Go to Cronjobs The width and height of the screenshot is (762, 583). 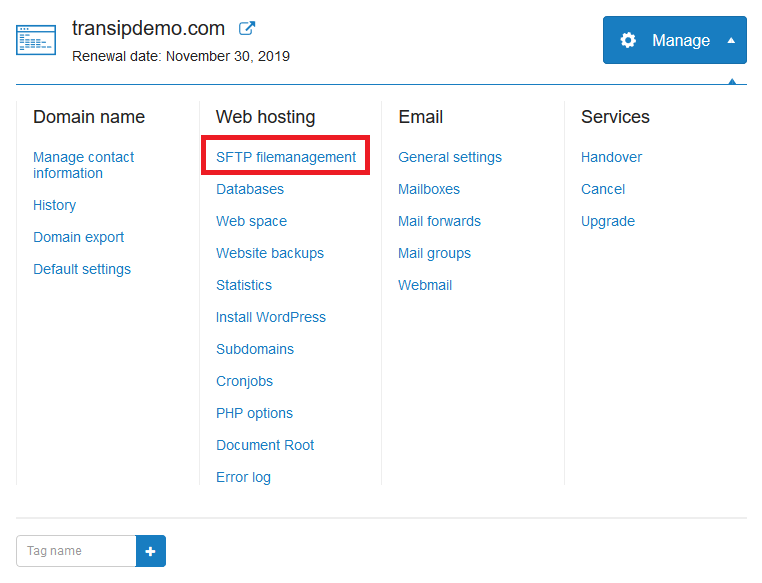coord(244,381)
